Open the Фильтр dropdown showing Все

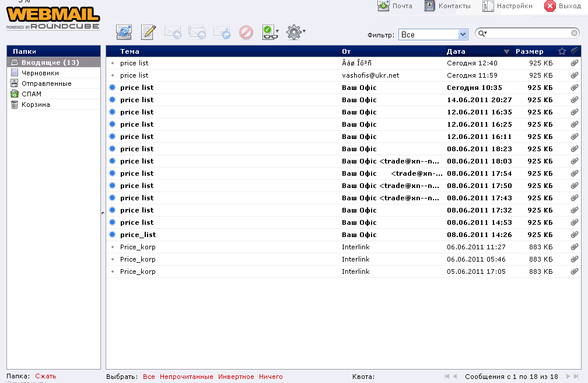coord(433,35)
